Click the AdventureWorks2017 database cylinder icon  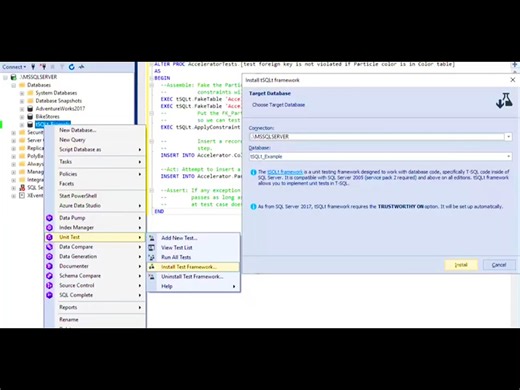click(30, 109)
